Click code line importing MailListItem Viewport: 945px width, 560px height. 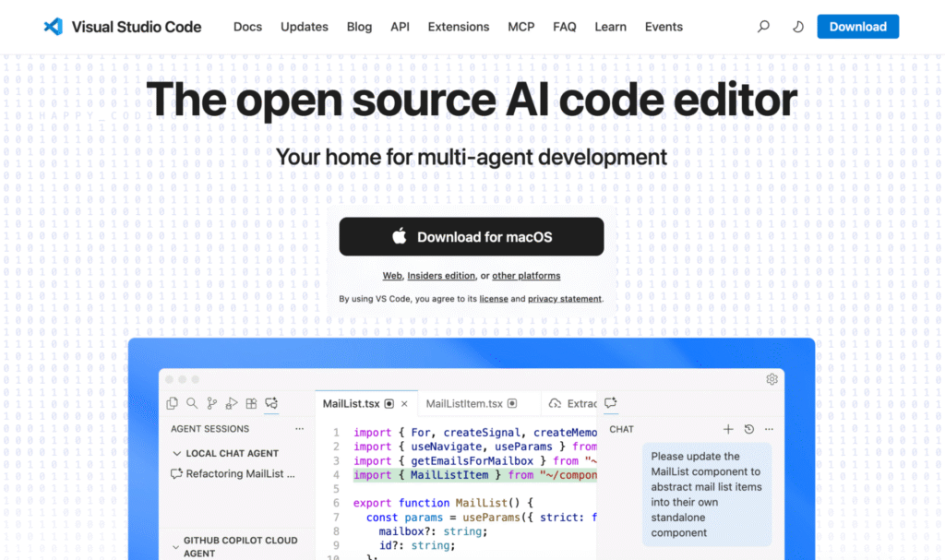pos(475,475)
